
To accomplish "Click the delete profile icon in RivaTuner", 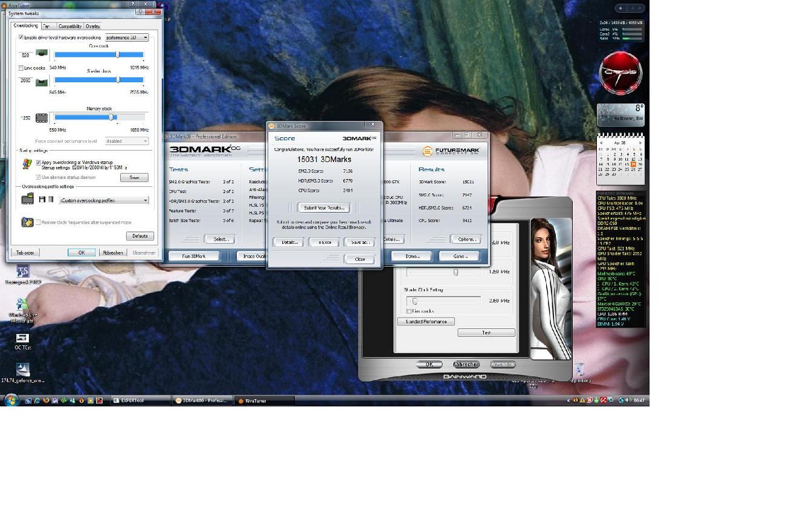I will pos(51,199).
